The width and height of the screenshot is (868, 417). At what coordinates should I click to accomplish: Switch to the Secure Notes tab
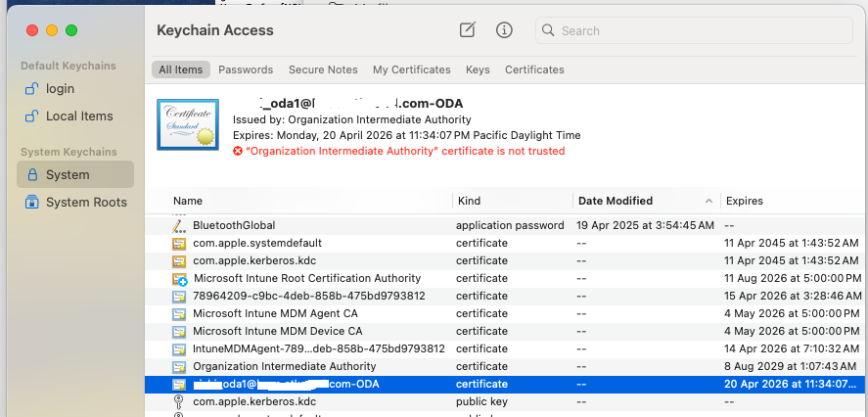tap(323, 69)
